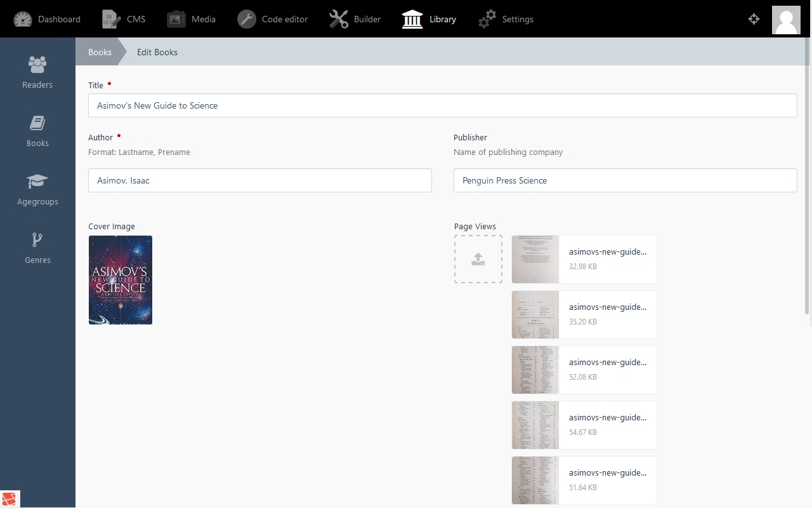The image size is (812, 508).
Task: Select Agegroups graduation cap icon
Action: pyautogui.click(x=37, y=182)
